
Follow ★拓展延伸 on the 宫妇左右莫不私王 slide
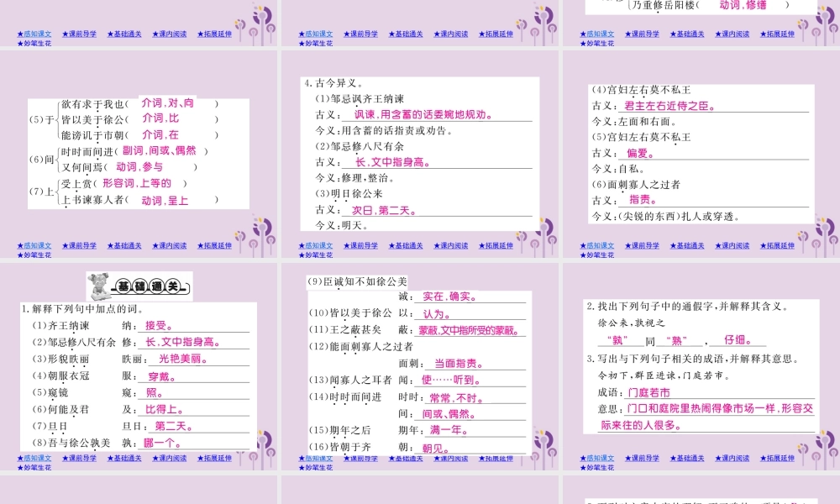coord(777,246)
